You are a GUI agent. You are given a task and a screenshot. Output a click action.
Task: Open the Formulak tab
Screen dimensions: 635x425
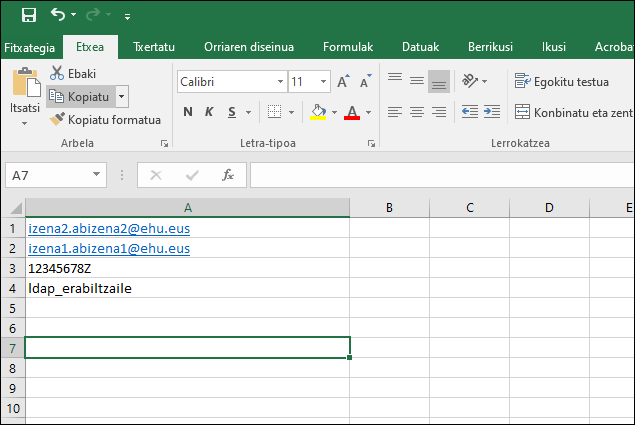click(x=348, y=47)
